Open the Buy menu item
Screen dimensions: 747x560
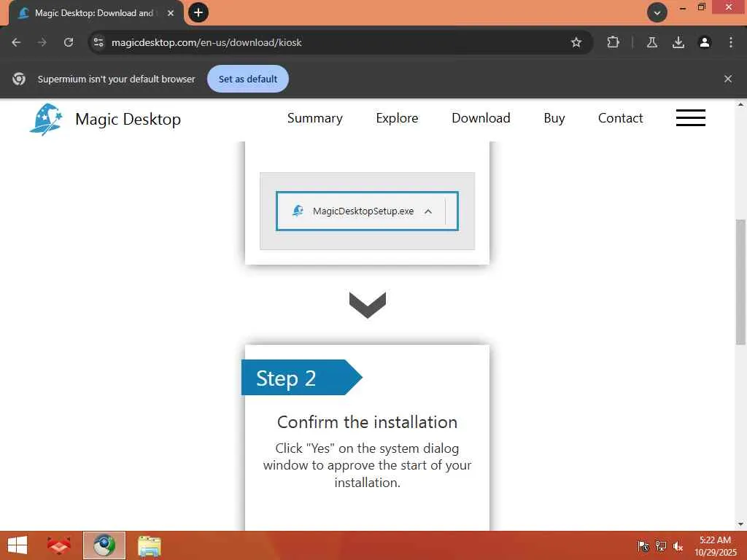pyautogui.click(x=554, y=118)
